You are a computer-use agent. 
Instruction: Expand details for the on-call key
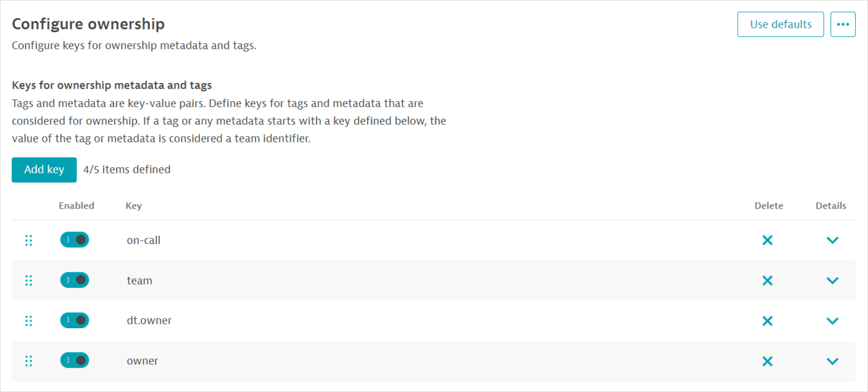(832, 240)
